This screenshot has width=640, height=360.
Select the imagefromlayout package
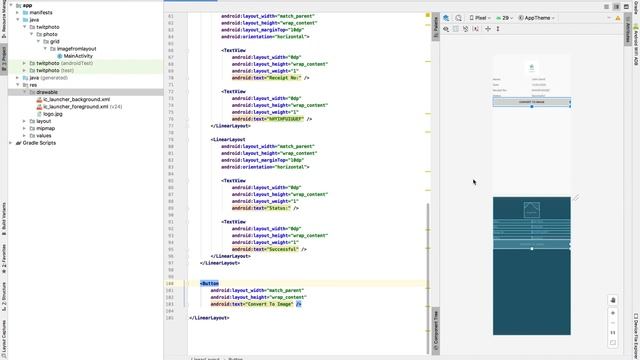tap(76, 49)
